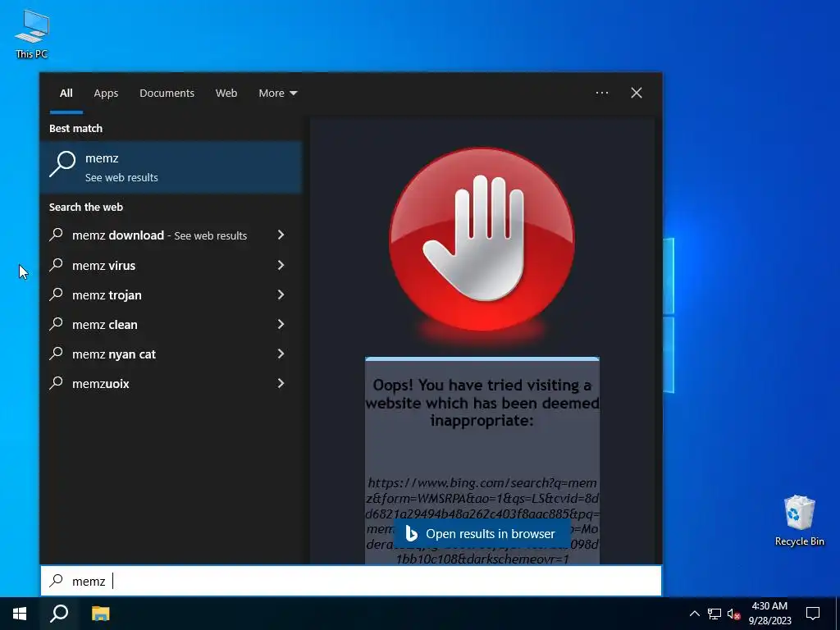
Task: Open the network status tray icon
Action: 714,614
